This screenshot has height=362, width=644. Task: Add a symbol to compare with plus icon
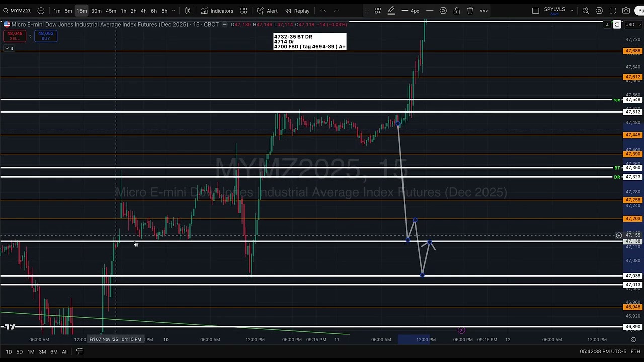[x=41, y=11]
